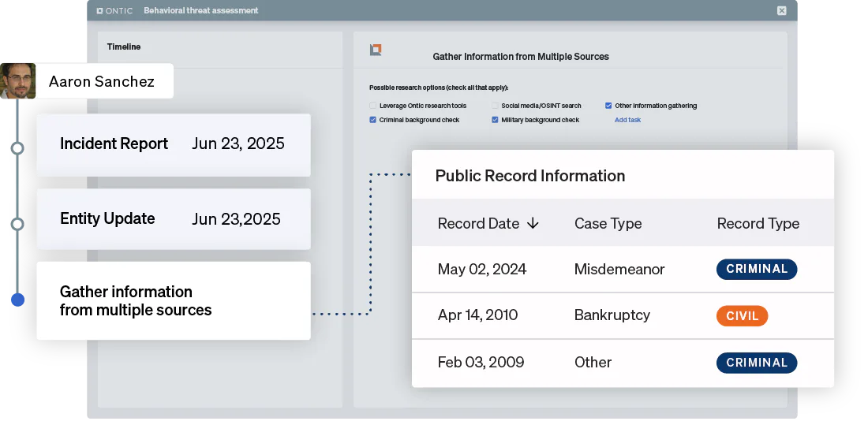The width and height of the screenshot is (868, 421).
Task: Select the Incident Report timeline marker
Action: point(17,148)
